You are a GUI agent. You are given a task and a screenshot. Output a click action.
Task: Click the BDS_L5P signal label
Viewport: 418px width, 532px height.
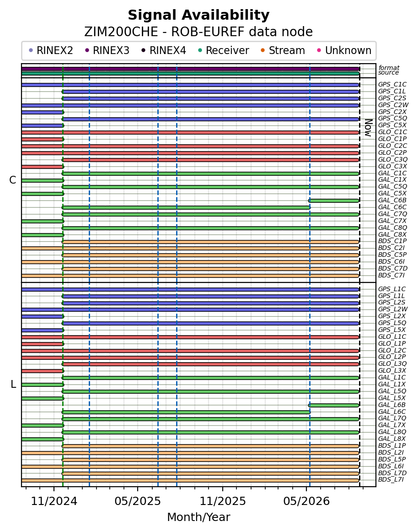tap(392, 459)
